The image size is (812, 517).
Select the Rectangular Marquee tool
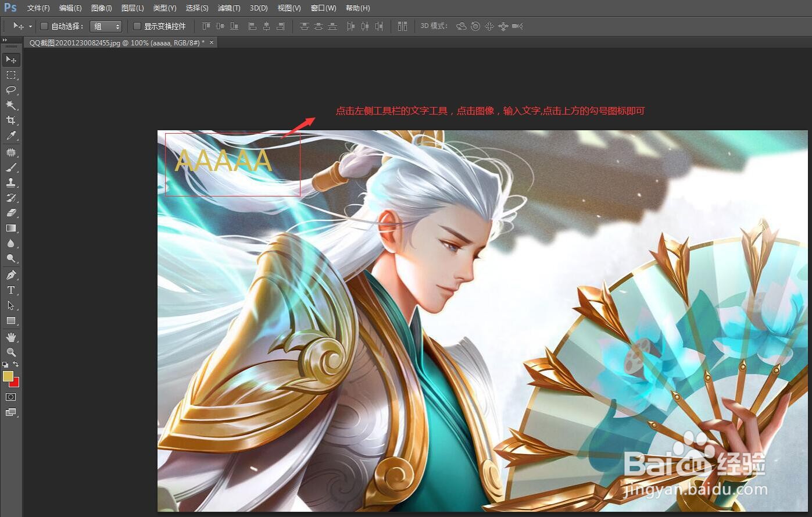(11, 75)
